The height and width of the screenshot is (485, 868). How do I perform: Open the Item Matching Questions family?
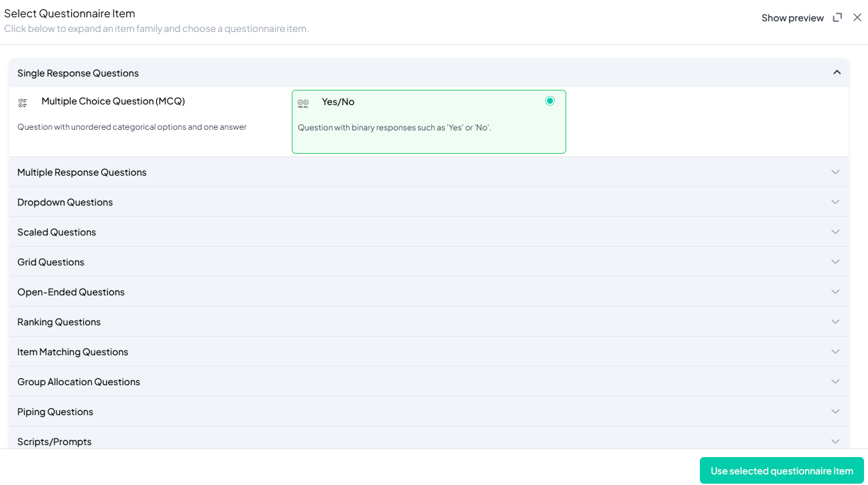point(72,352)
